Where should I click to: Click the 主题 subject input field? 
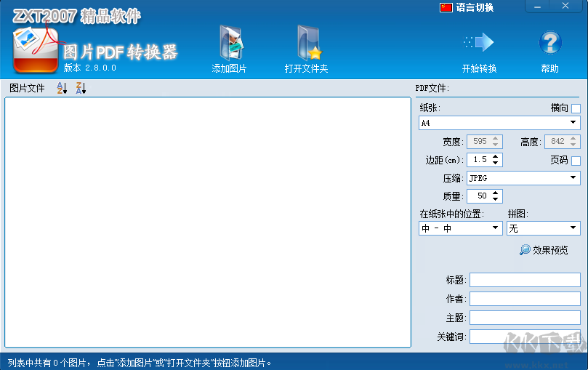[x=525, y=318]
